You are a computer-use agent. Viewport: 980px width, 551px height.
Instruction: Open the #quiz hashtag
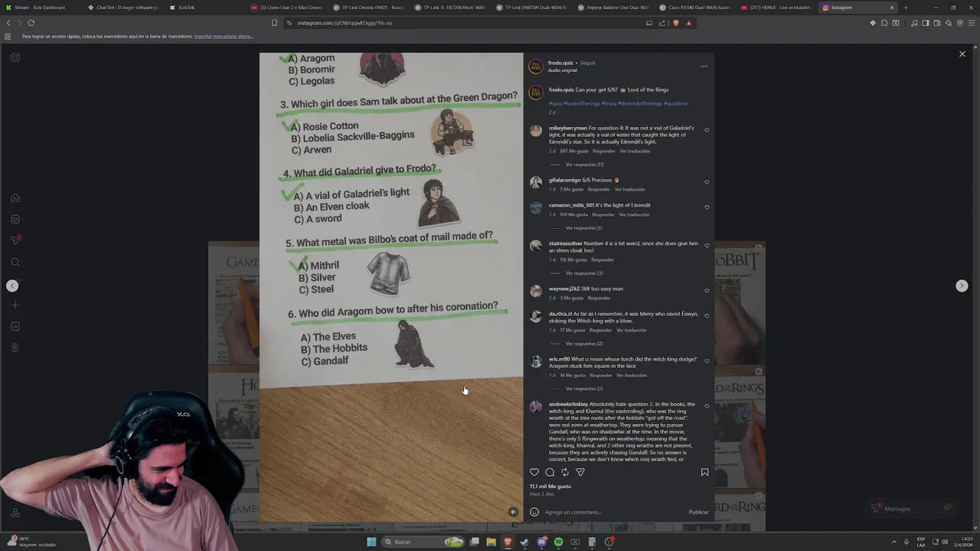tap(555, 103)
